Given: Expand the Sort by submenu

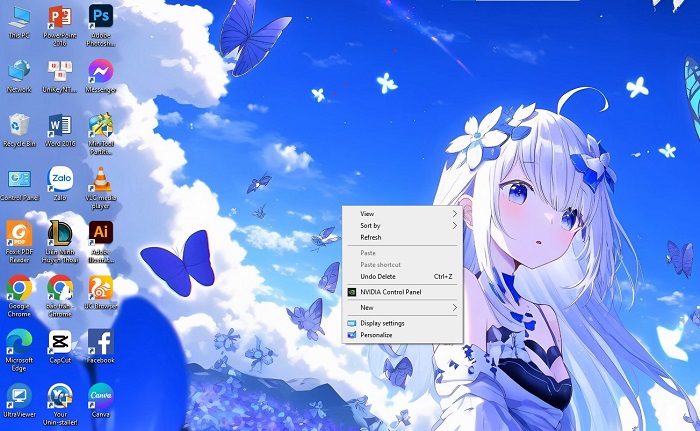Looking at the screenshot, I should pos(403,226).
